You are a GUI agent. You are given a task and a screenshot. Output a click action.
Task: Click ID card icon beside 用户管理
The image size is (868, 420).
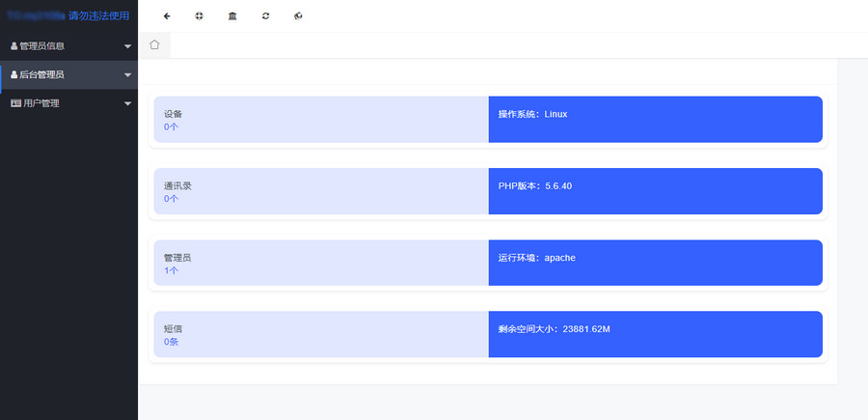[x=15, y=103]
